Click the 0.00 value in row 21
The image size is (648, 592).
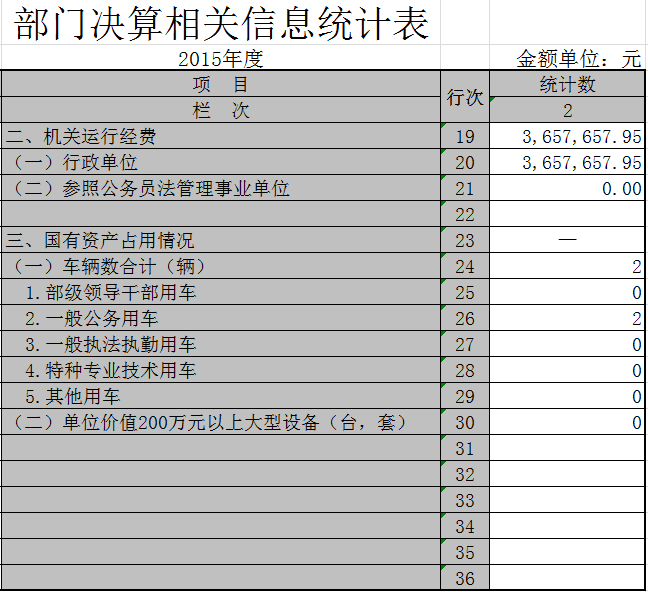click(x=567, y=189)
